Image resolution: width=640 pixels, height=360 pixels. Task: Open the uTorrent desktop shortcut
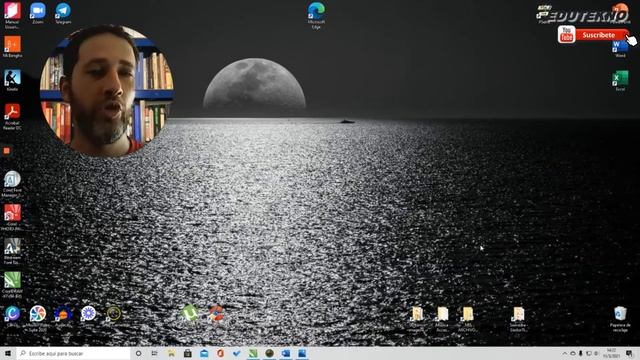189,313
